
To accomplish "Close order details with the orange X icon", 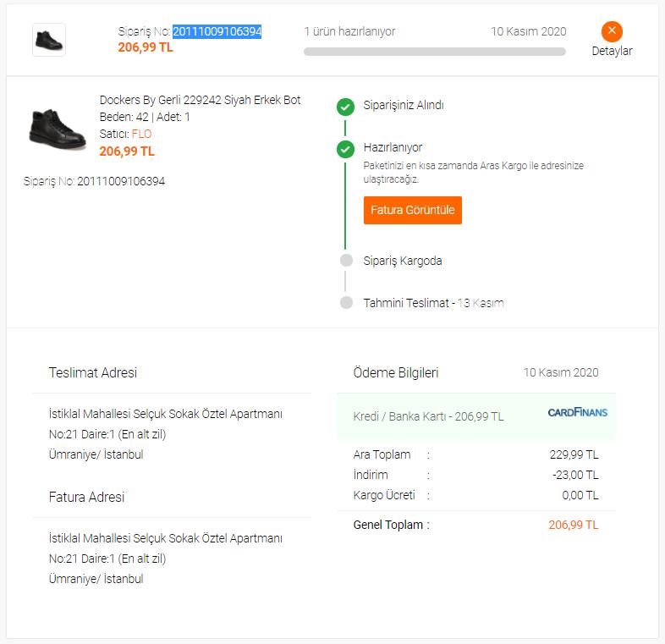I will (612, 31).
